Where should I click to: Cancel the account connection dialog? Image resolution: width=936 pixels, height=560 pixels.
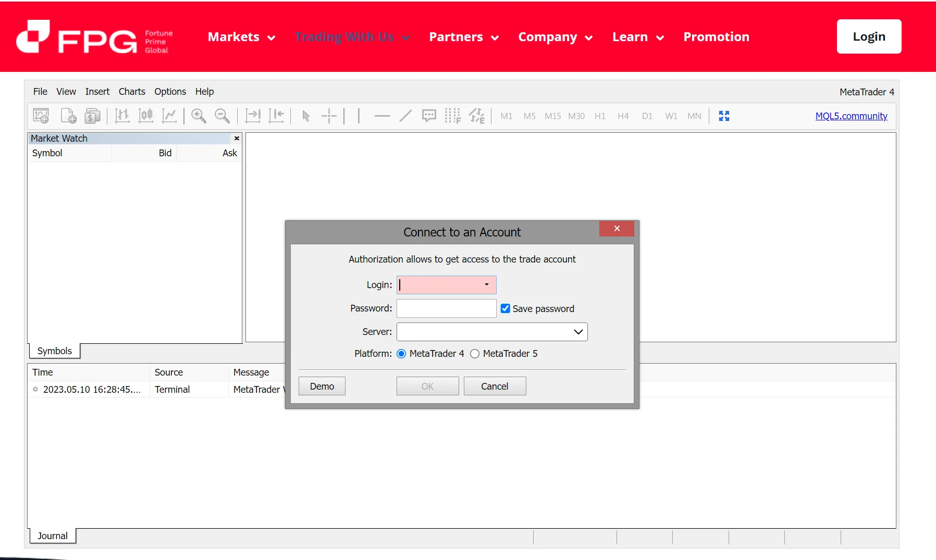tap(495, 386)
